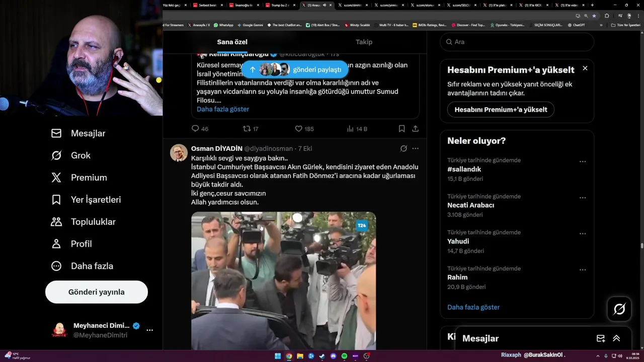Open ChatGPT bookmark

576,25
